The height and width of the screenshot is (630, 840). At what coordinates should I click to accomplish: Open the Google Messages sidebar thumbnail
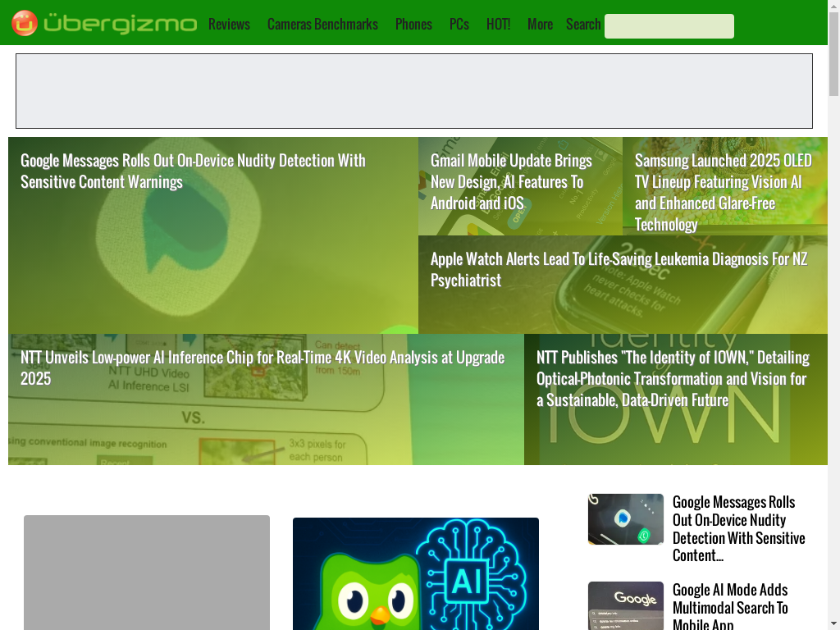click(x=626, y=519)
